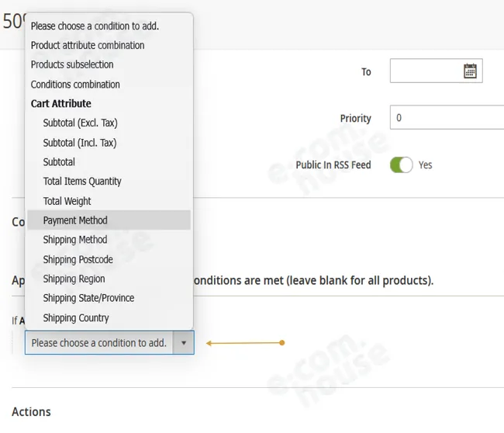504x433 pixels.
Task: Choose Total Weight condition
Action: coord(109,201)
